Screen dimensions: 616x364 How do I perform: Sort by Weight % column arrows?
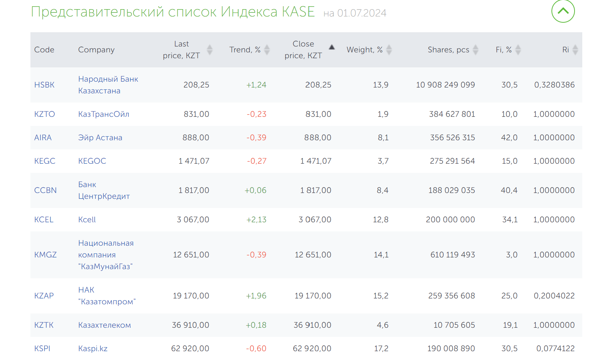pos(389,50)
